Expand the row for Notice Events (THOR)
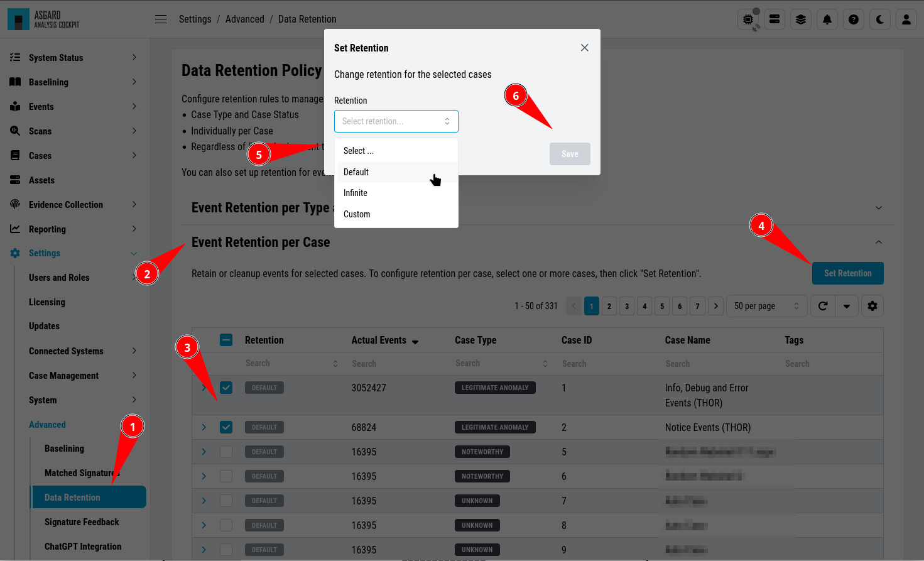The width and height of the screenshot is (924, 561). click(204, 427)
